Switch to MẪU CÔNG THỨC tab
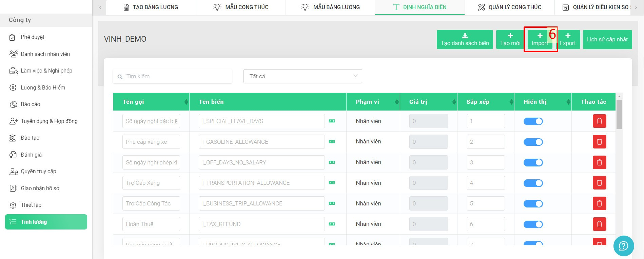The image size is (644, 259). [x=241, y=7]
